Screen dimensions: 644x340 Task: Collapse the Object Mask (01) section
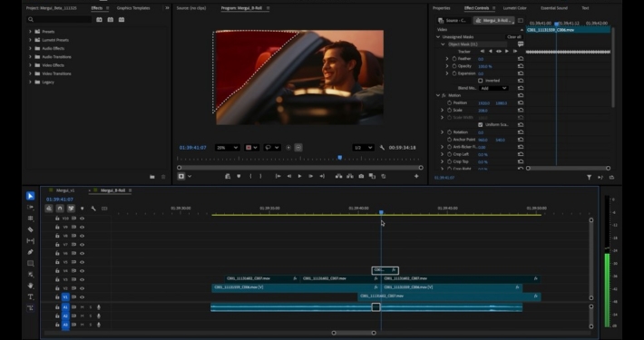tap(443, 44)
